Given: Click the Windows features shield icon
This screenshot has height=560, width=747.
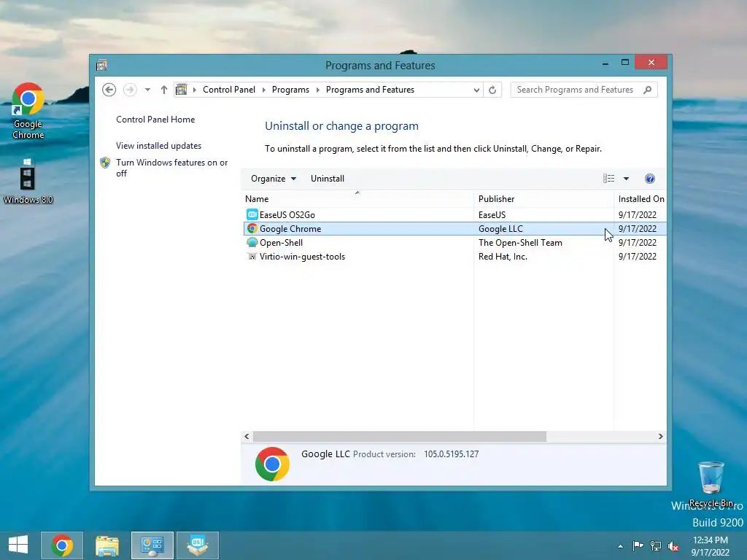Looking at the screenshot, I should (x=105, y=163).
